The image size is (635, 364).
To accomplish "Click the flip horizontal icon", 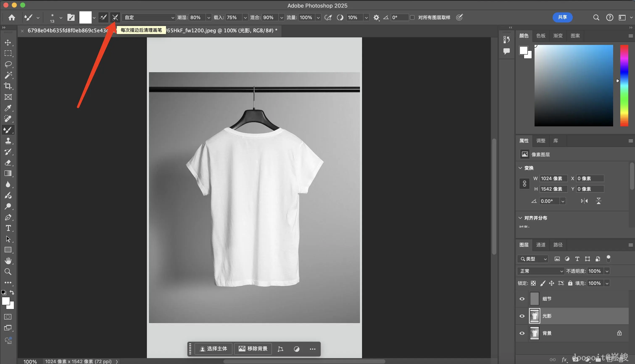I will [584, 201].
